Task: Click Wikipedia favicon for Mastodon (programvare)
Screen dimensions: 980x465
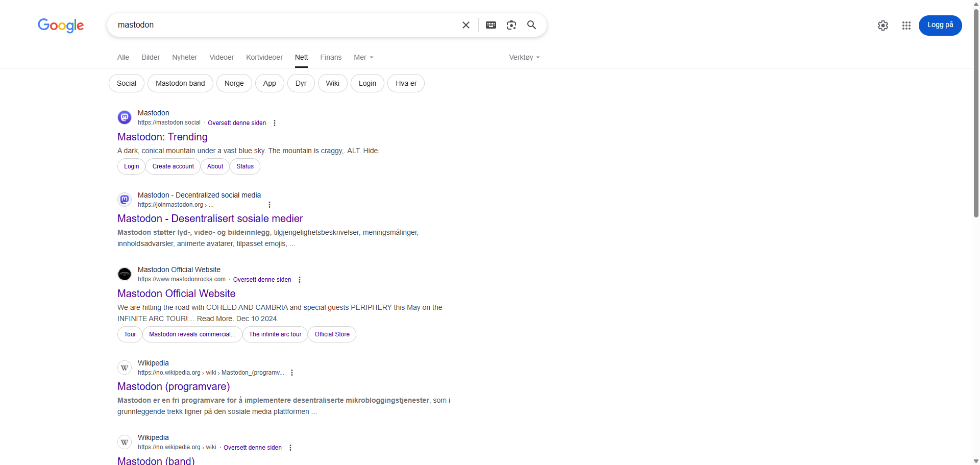Action: [x=125, y=368]
